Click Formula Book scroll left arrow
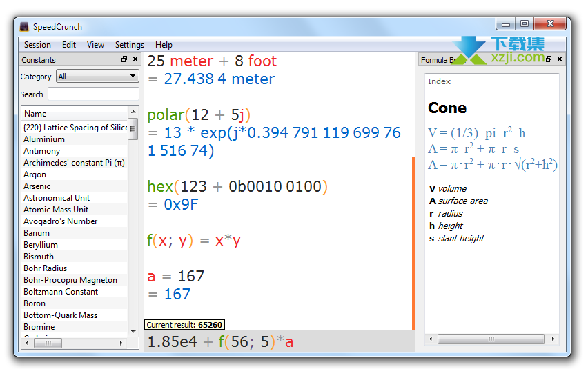Viewport: 588px width, 369px height. (x=431, y=339)
